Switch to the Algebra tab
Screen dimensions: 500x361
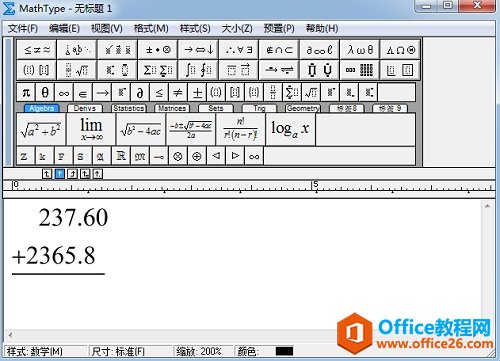[x=42, y=108]
